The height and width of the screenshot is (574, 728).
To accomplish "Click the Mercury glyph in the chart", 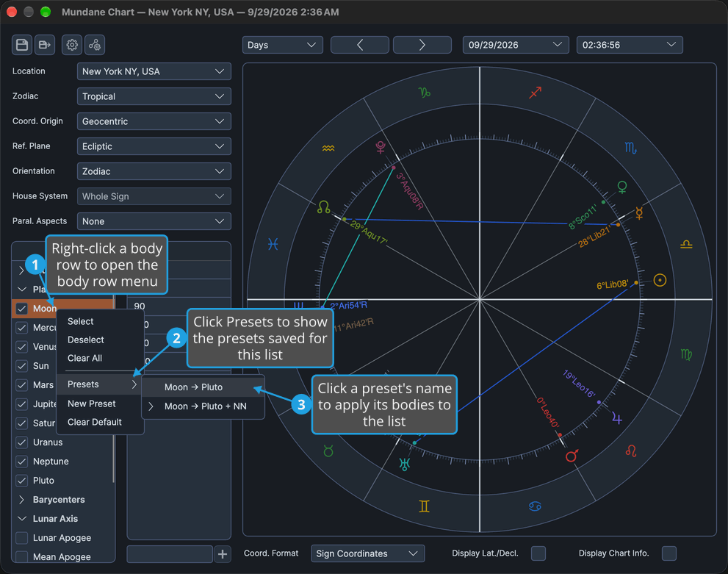I will pos(639,212).
